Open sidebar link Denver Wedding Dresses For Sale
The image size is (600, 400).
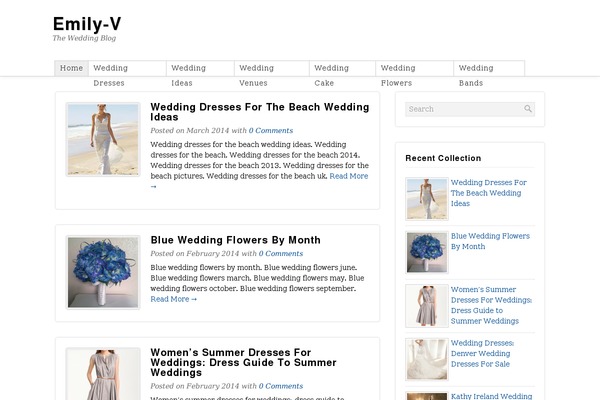click(x=482, y=353)
